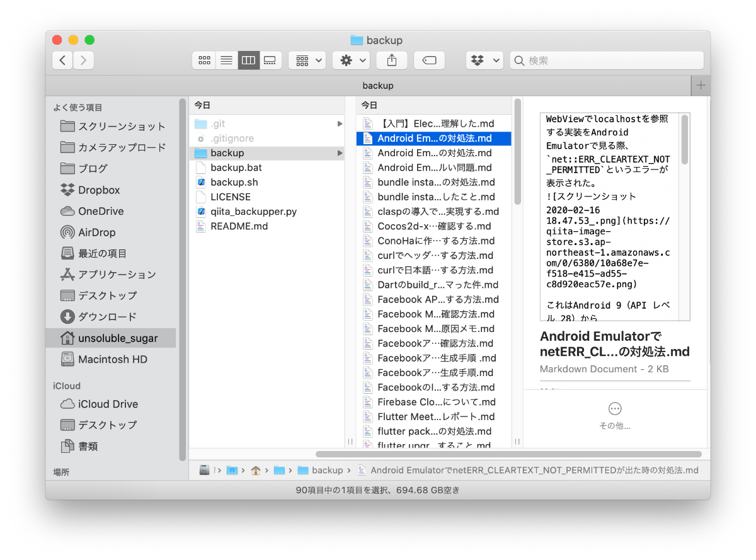Open アプリケーション in sidebar
This screenshot has height=560, width=756.
(108, 275)
